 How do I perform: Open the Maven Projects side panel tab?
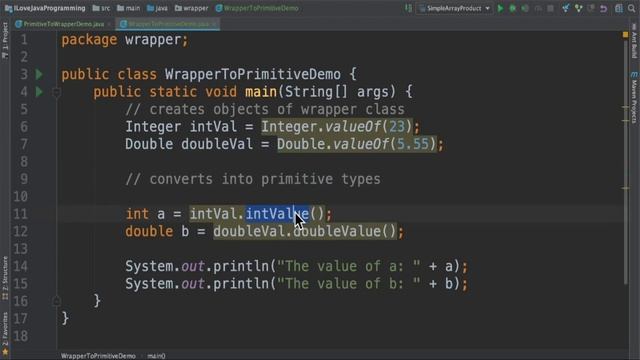[634, 97]
